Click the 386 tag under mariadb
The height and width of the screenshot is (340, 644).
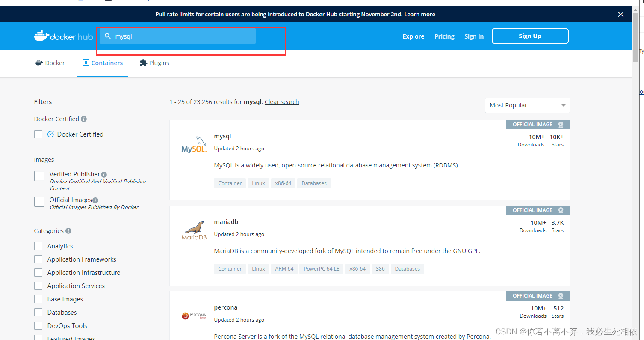pos(380,269)
